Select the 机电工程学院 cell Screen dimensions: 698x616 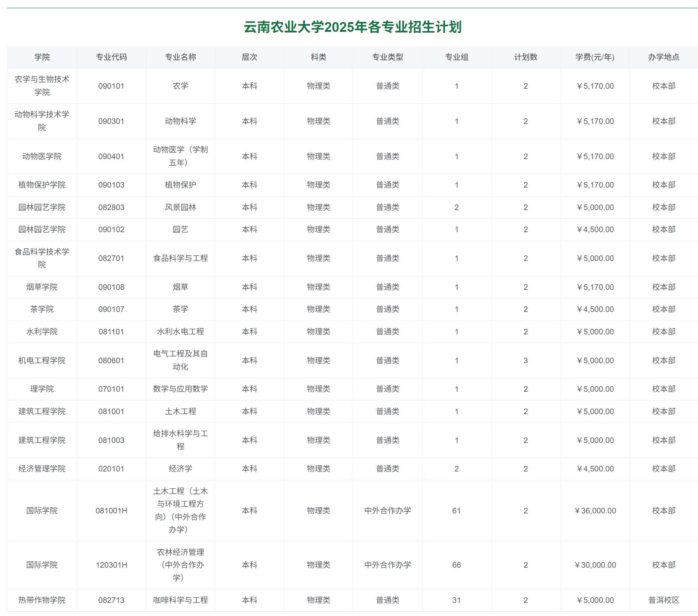(x=42, y=361)
